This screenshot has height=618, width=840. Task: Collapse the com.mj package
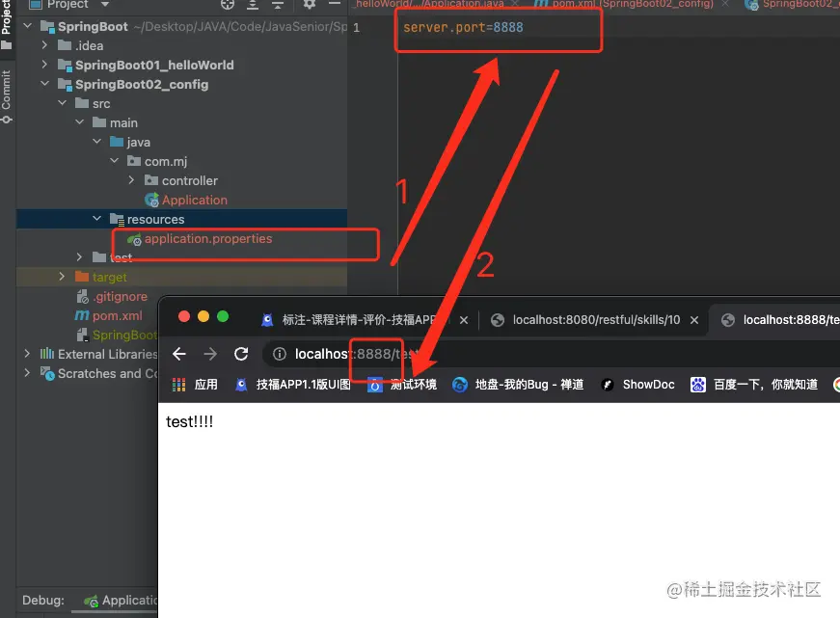click(x=114, y=161)
